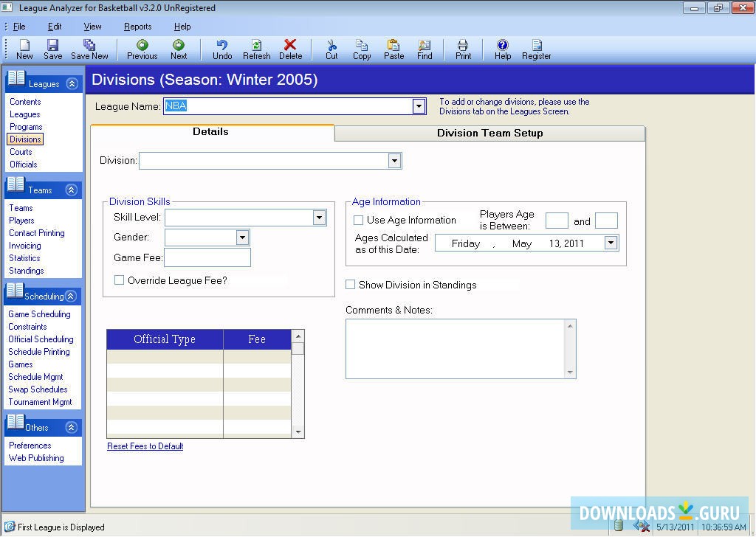The width and height of the screenshot is (756, 537).
Task: Open the Gender dropdown
Action: [242, 237]
